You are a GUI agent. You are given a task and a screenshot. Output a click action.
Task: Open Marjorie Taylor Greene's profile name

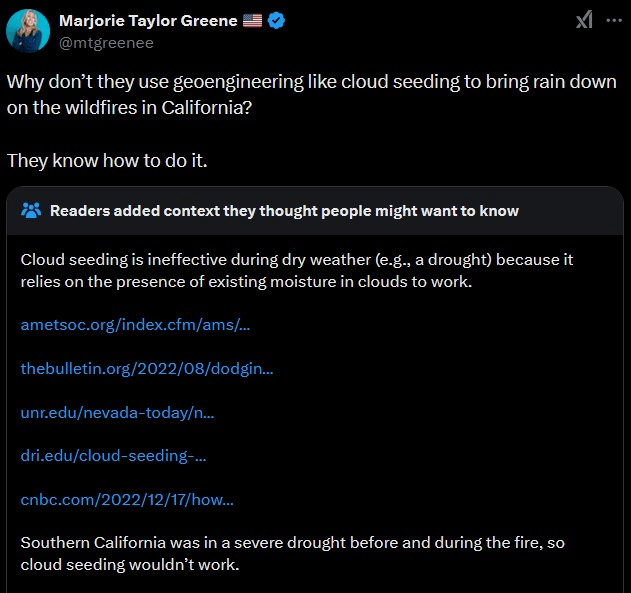click(149, 21)
